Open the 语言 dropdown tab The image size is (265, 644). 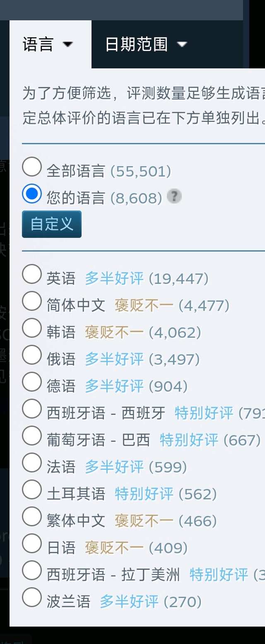click(48, 44)
